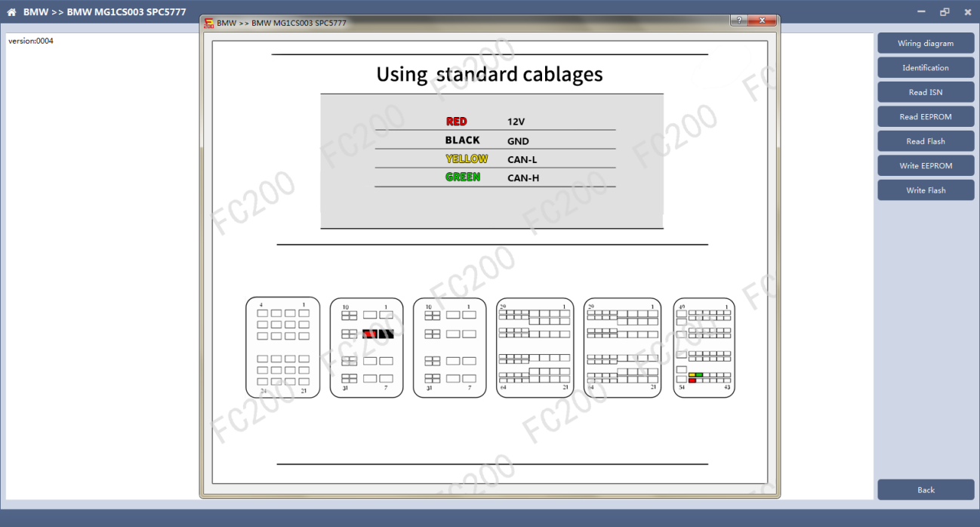Choose Write Flash
Viewport: 980px width, 527px height.
[x=926, y=190]
